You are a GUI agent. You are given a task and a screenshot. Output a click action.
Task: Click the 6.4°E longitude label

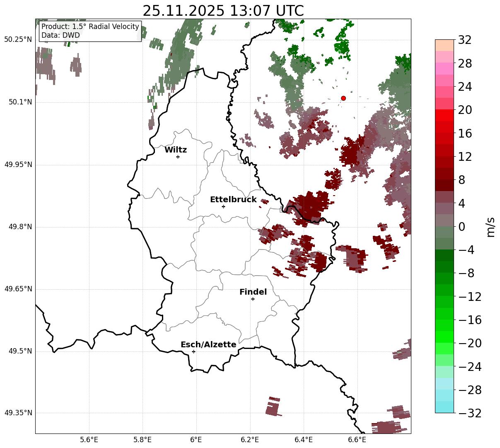304,440
